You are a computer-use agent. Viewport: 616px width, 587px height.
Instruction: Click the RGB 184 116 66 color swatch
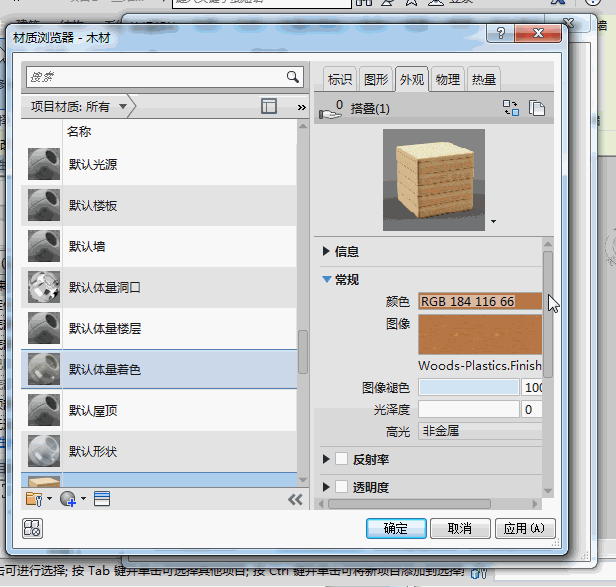[480, 301]
